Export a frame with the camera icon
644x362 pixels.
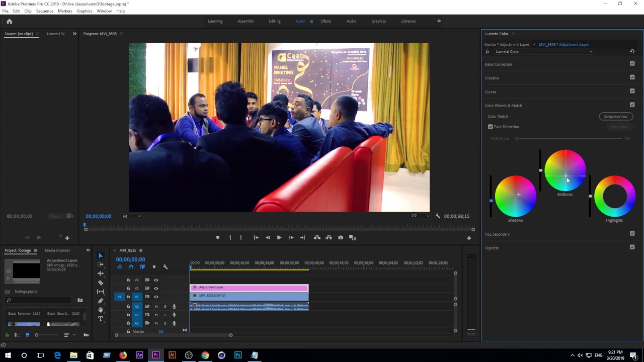pyautogui.click(x=341, y=238)
